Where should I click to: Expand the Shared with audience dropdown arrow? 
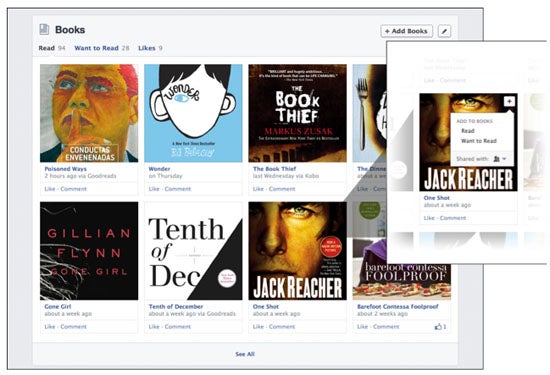click(504, 159)
